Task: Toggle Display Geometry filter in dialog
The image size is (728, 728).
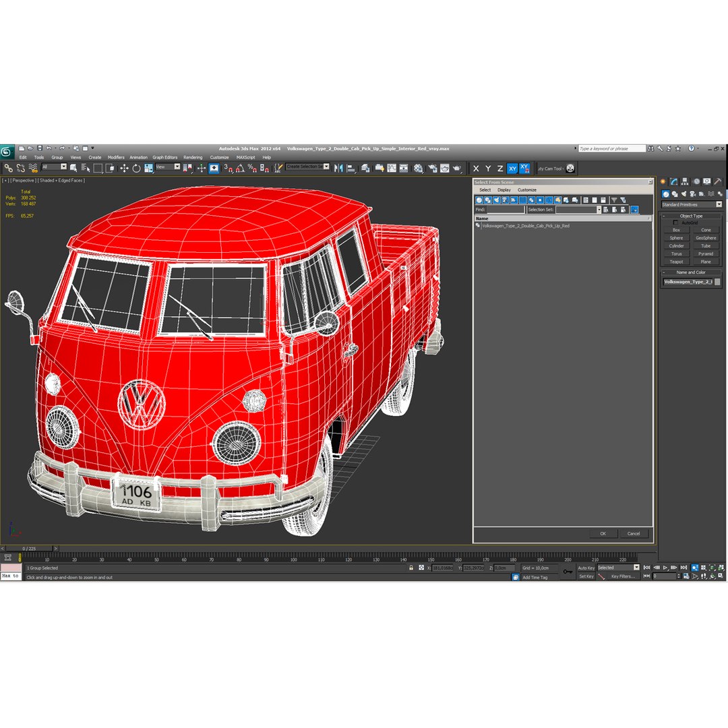Action: (479, 200)
